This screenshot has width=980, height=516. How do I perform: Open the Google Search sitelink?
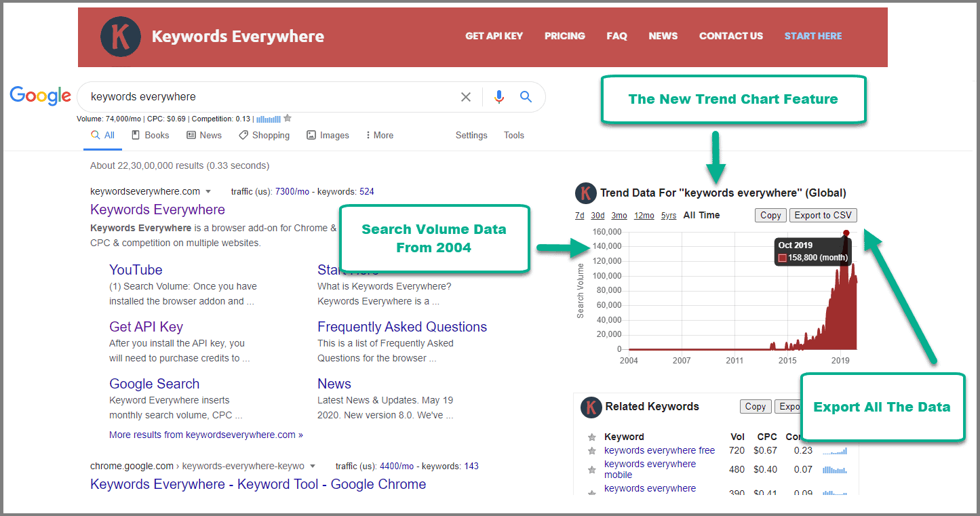[x=154, y=384]
